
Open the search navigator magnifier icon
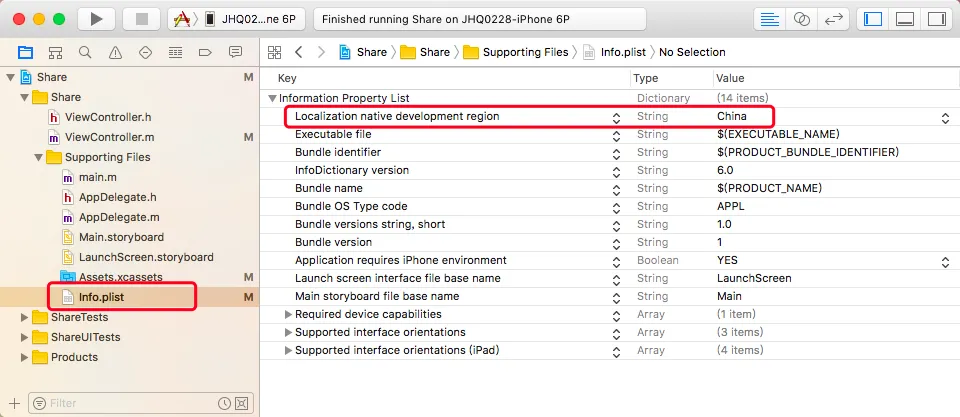(85, 52)
